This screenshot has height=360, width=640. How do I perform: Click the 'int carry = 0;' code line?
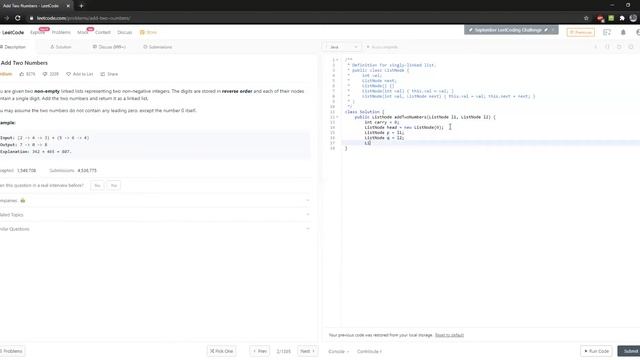click(x=382, y=122)
